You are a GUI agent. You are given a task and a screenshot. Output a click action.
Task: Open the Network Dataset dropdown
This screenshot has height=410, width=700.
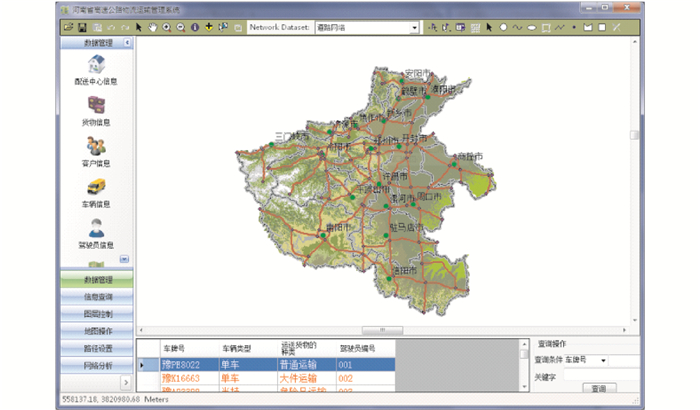coord(414,28)
